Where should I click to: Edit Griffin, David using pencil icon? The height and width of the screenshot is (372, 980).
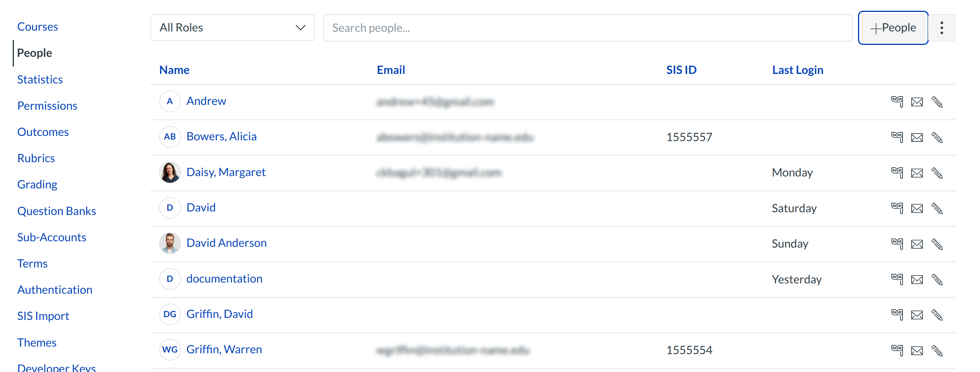[x=937, y=315]
